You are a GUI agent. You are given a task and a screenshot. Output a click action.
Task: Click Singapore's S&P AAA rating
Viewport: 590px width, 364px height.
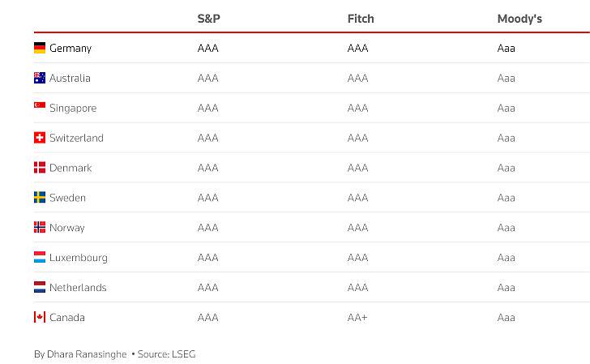coord(208,108)
